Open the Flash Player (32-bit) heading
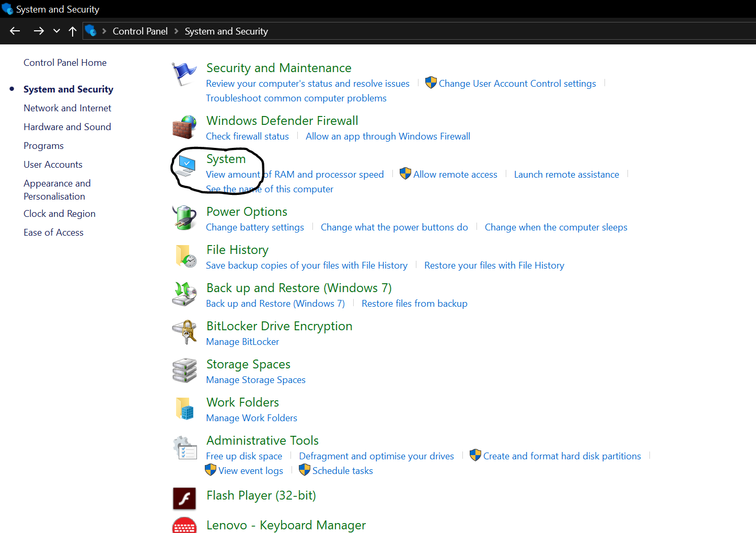This screenshot has height=533, width=756. click(261, 495)
